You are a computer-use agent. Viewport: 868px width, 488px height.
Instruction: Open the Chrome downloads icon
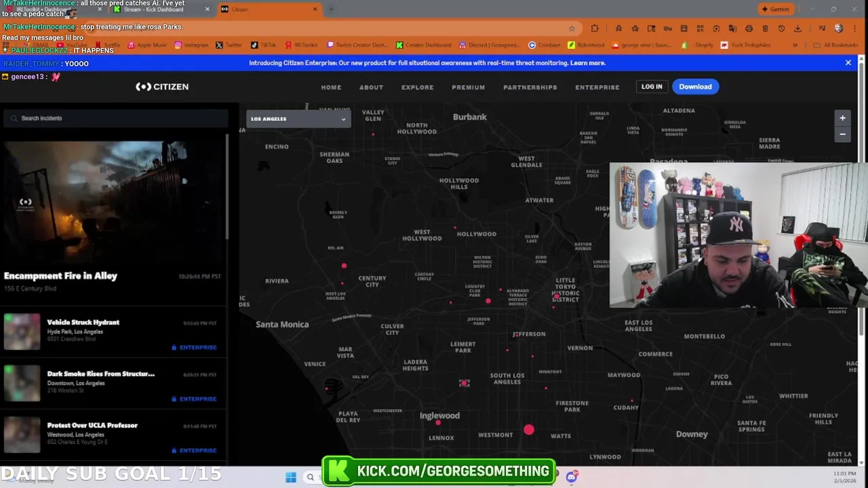pyautogui.click(x=797, y=28)
